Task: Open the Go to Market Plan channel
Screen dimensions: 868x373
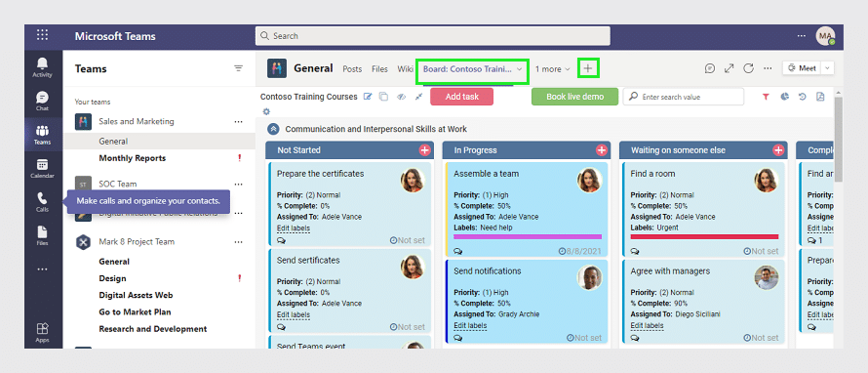Action: point(135,312)
